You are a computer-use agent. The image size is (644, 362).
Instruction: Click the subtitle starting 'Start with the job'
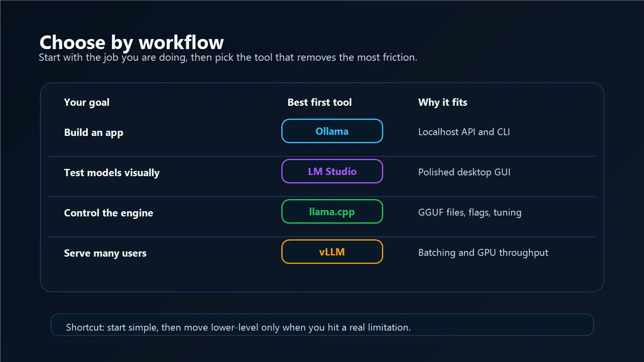click(x=228, y=58)
